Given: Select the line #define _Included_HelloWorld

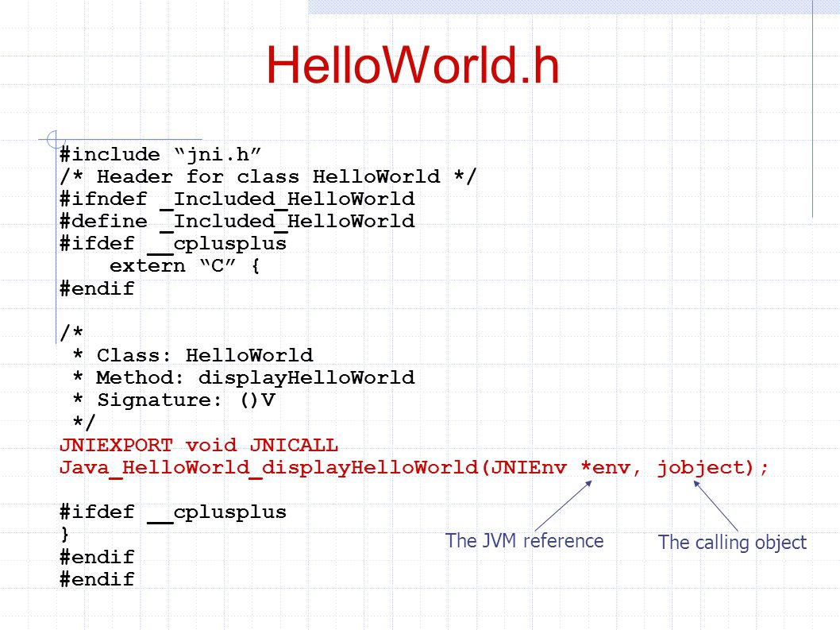Looking at the screenshot, I should point(237,222).
